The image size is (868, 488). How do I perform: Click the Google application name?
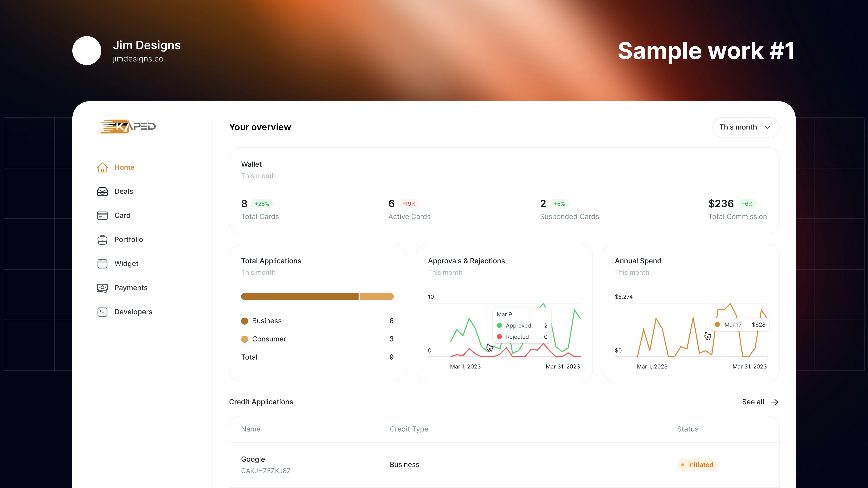pos(253,459)
